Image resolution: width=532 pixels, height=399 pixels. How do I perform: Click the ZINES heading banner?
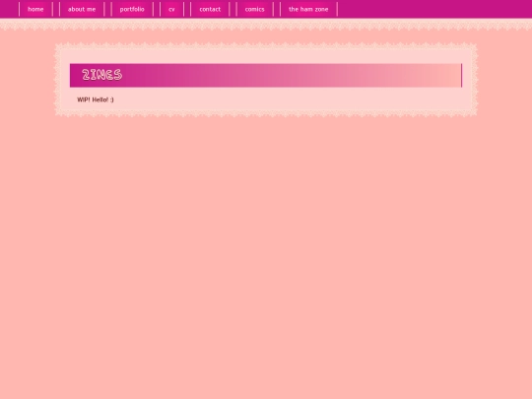pyautogui.click(x=266, y=75)
